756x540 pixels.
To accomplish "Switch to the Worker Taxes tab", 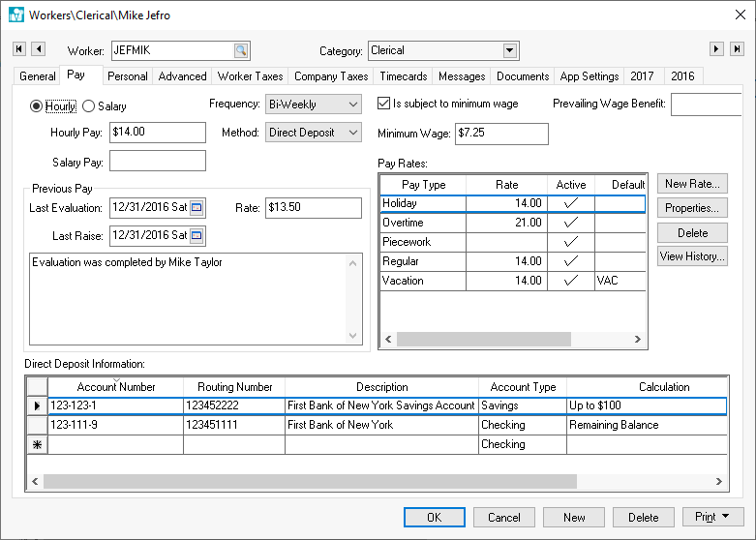I will [250, 76].
